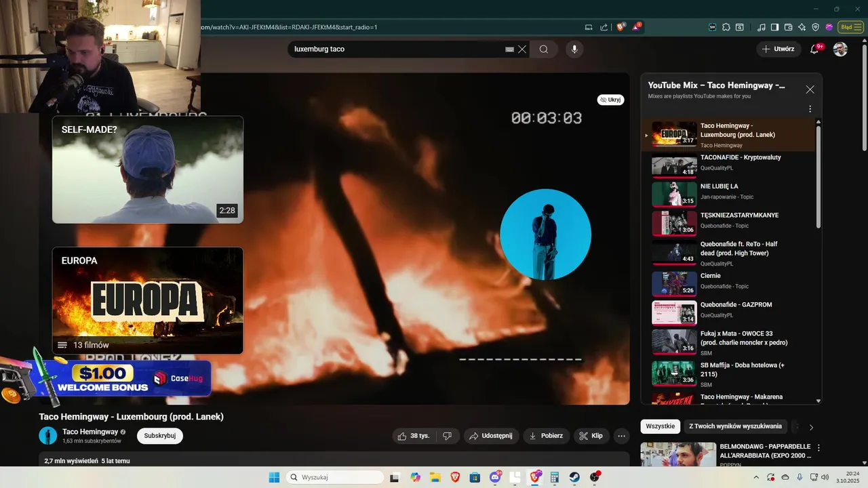Viewport: 868px width, 488px height.
Task: Click the Subskrybuj button
Action: tap(160, 436)
